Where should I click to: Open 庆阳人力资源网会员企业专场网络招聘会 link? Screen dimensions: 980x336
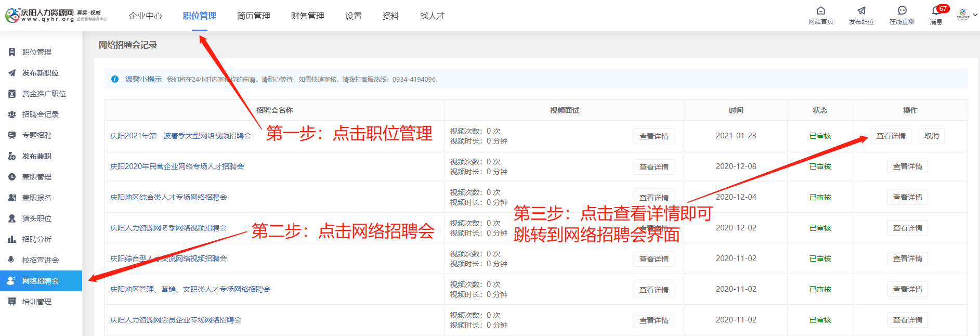coord(176,320)
